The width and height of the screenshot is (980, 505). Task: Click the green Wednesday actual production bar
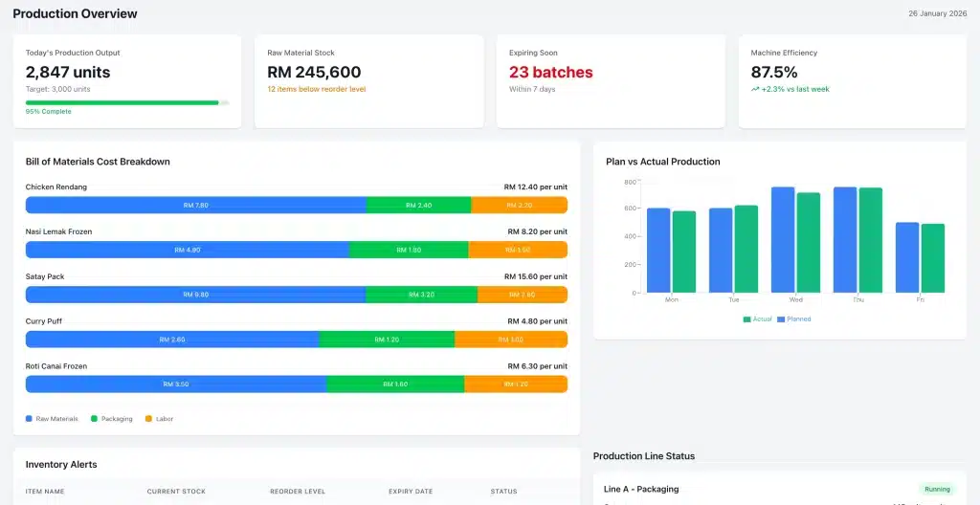tap(808, 243)
